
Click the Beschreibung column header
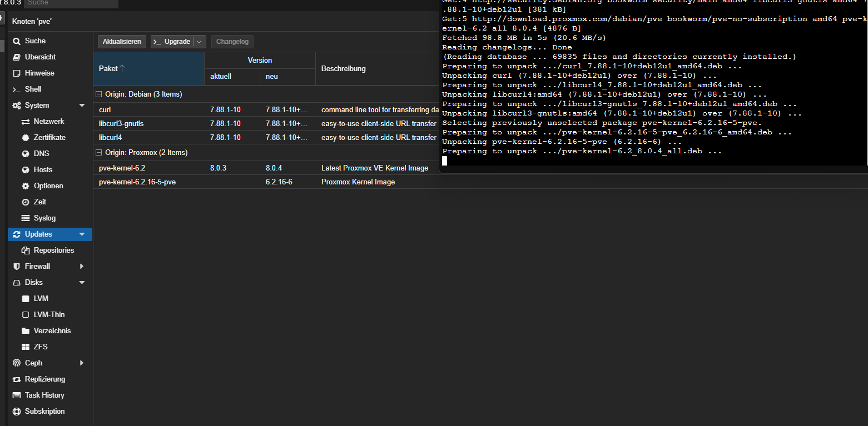(378, 69)
